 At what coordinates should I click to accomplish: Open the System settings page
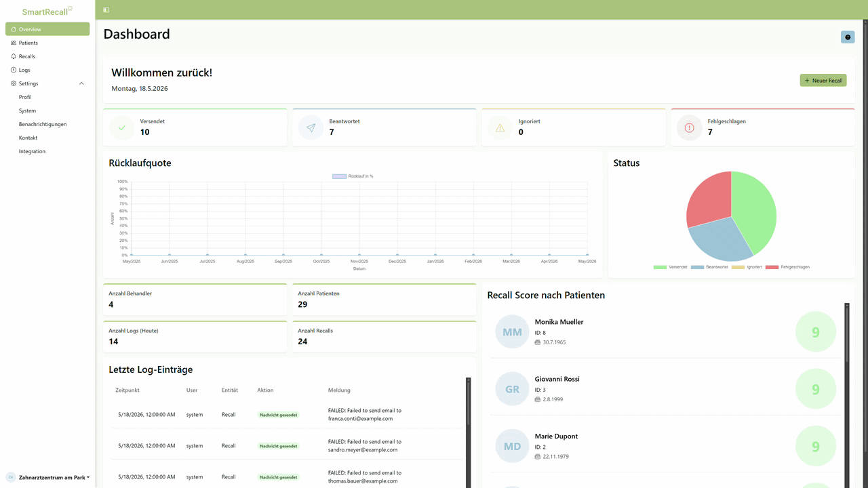point(27,110)
